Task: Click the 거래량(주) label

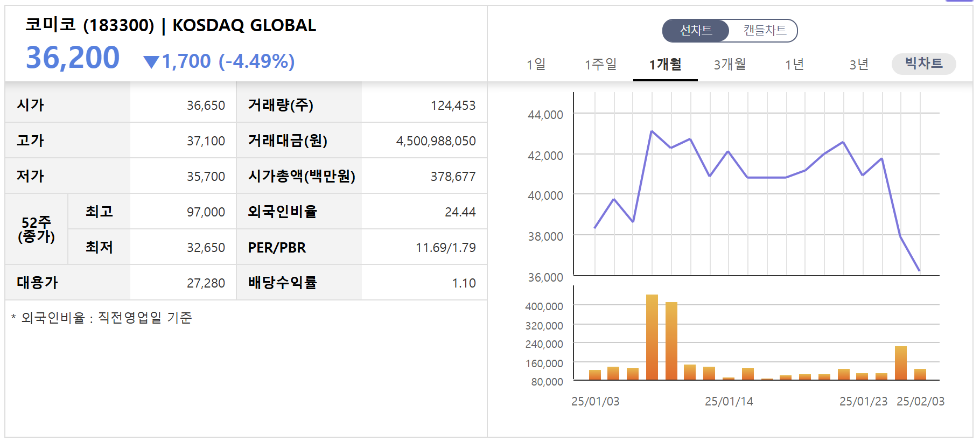Action: point(281,105)
